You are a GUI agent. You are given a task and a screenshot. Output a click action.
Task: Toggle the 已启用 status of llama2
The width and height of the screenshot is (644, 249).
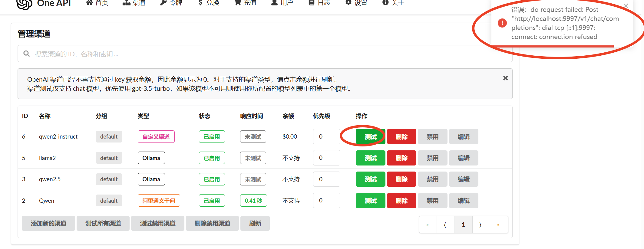212,158
